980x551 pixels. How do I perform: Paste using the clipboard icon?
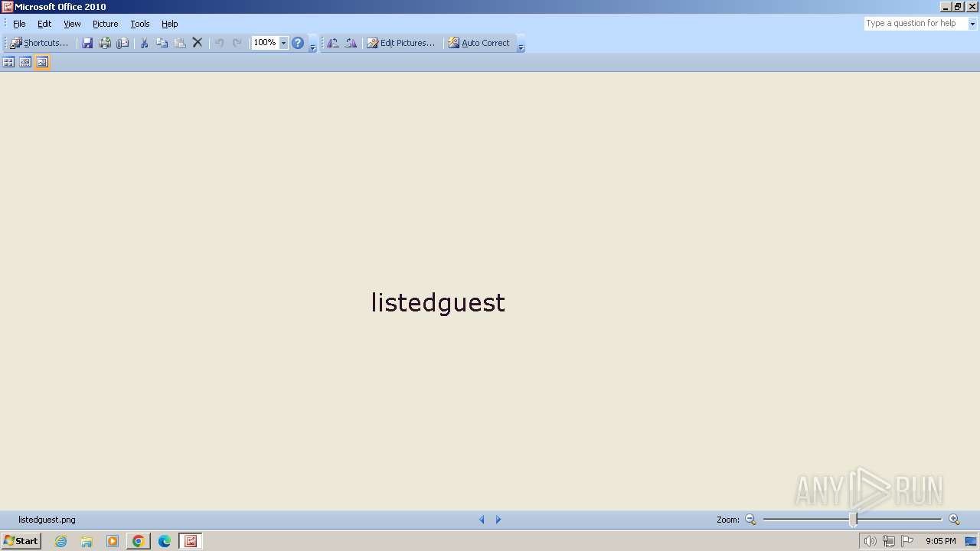180,43
